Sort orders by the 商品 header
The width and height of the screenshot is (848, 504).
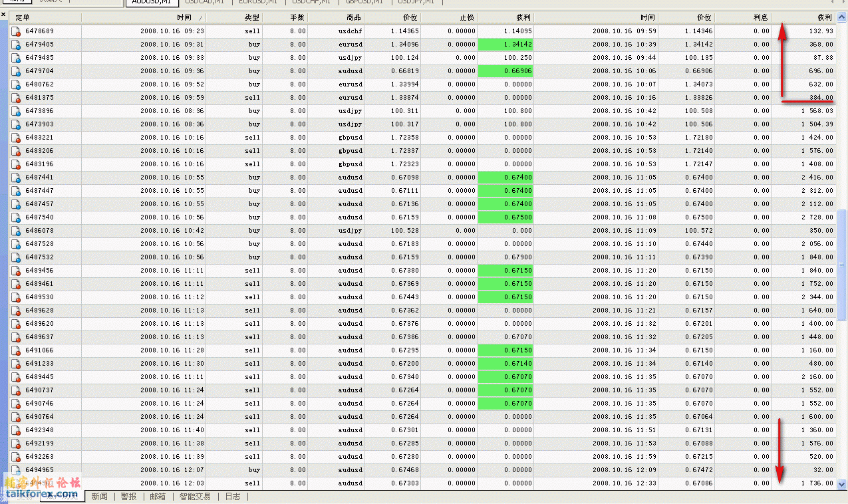(x=337, y=17)
